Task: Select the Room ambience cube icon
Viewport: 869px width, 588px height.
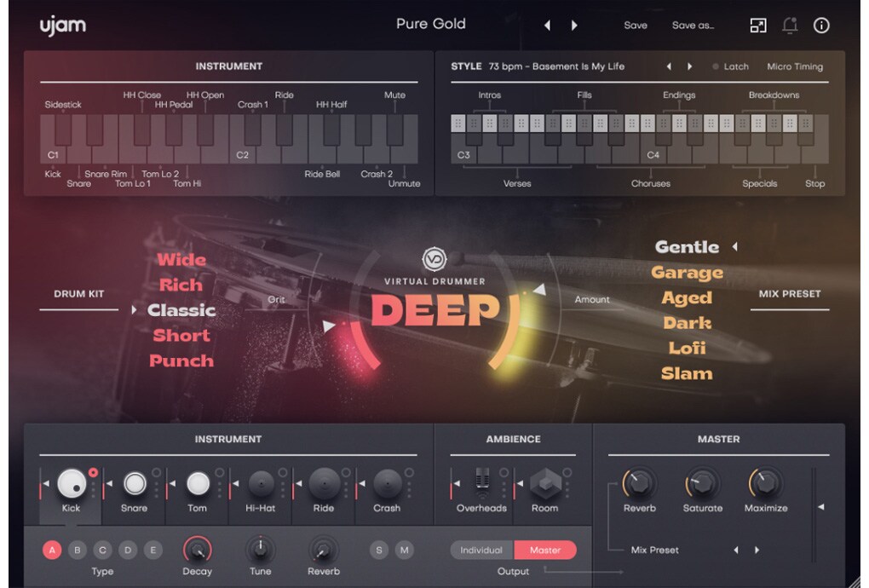Action: click(546, 483)
